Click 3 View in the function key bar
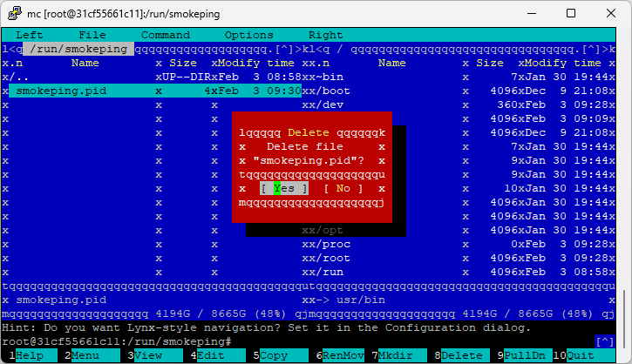632x364 pixels. (155, 355)
